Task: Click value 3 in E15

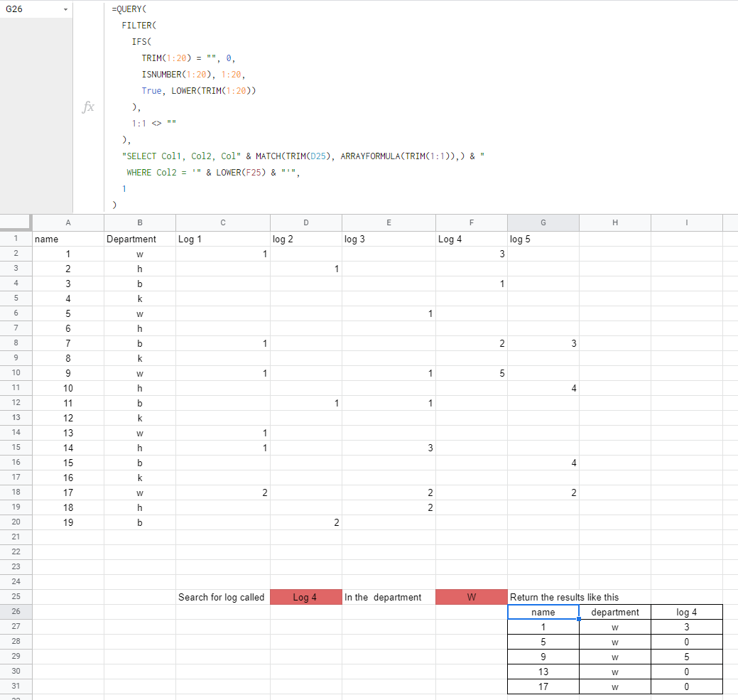Action: (x=389, y=448)
